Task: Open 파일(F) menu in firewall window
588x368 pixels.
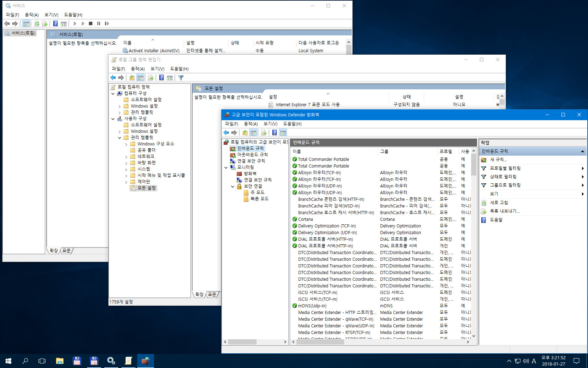Action: [x=231, y=124]
